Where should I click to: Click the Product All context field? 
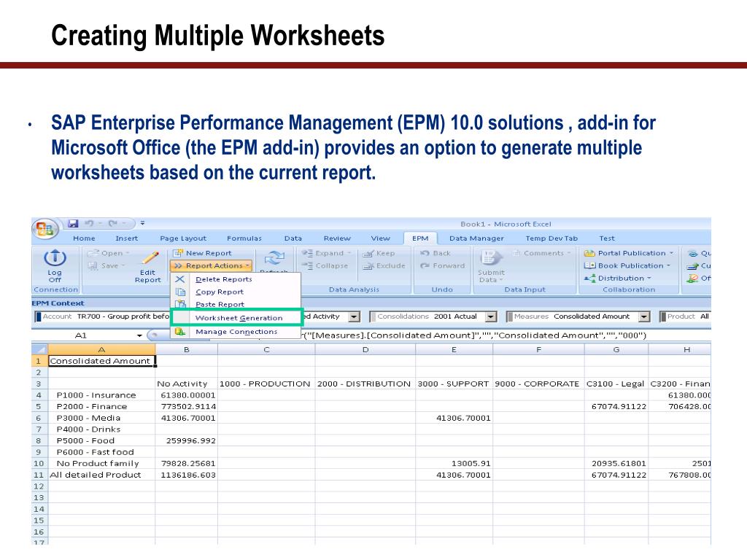[x=686, y=316]
